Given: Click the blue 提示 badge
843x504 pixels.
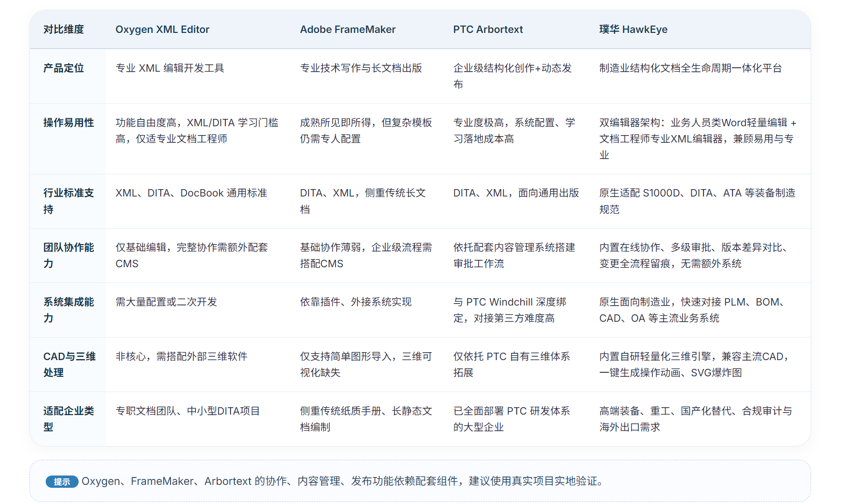Looking at the screenshot, I should pos(62,481).
